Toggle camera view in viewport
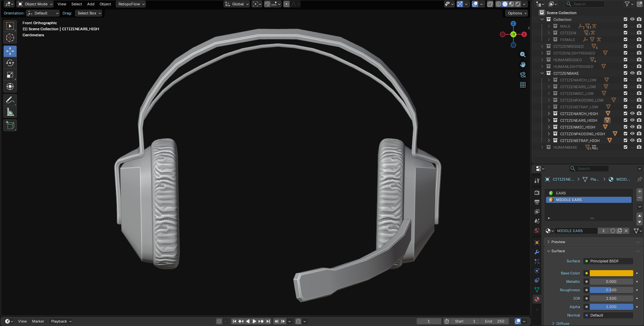Image resolution: width=644 pixels, height=326 pixels. coord(522,75)
